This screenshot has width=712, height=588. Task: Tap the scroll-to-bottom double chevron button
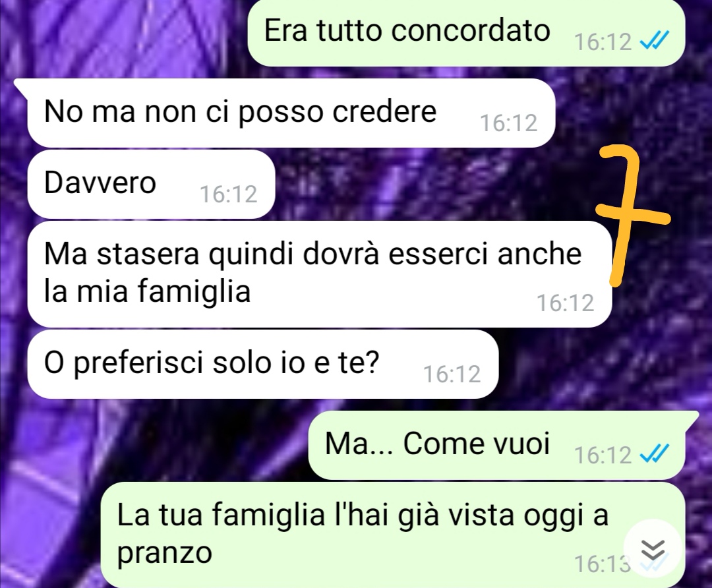click(x=653, y=550)
